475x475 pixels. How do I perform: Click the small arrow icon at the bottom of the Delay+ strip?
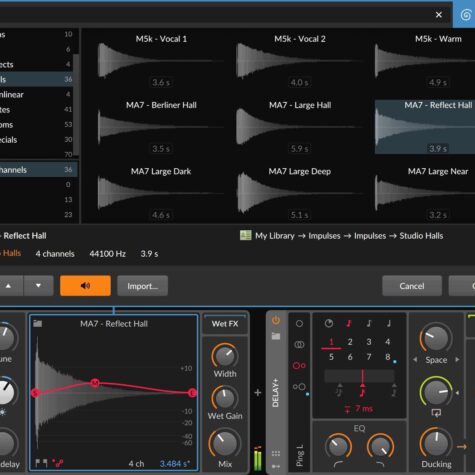pos(276,466)
